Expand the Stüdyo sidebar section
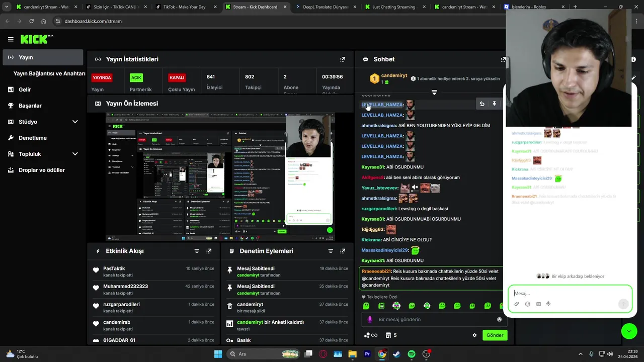This screenshot has width=644, height=362. pos(75,122)
